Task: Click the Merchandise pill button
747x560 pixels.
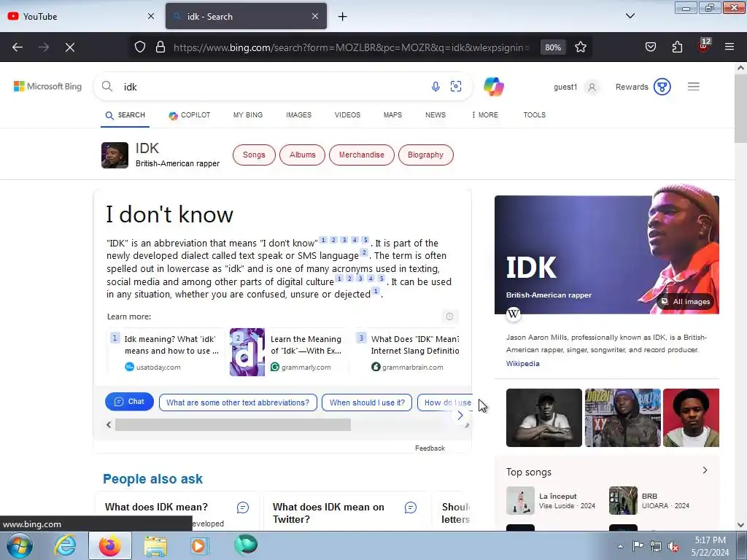Action: [362, 155]
